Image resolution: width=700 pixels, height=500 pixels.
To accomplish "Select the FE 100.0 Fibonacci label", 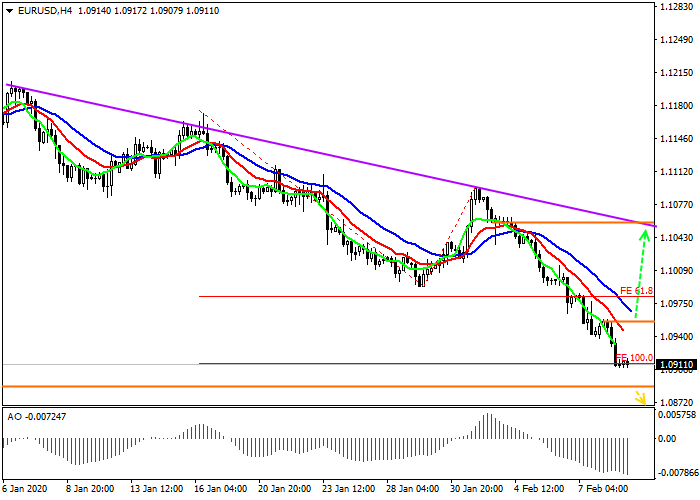I will point(634,357).
